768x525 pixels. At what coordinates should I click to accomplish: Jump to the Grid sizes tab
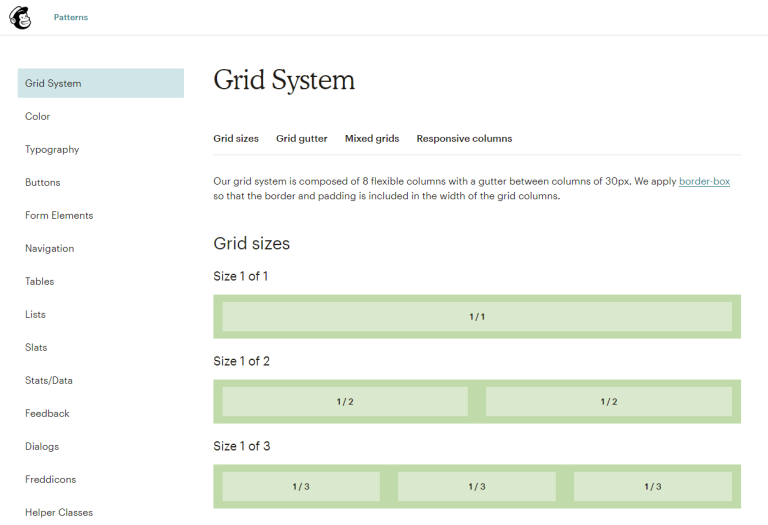point(236,139)
